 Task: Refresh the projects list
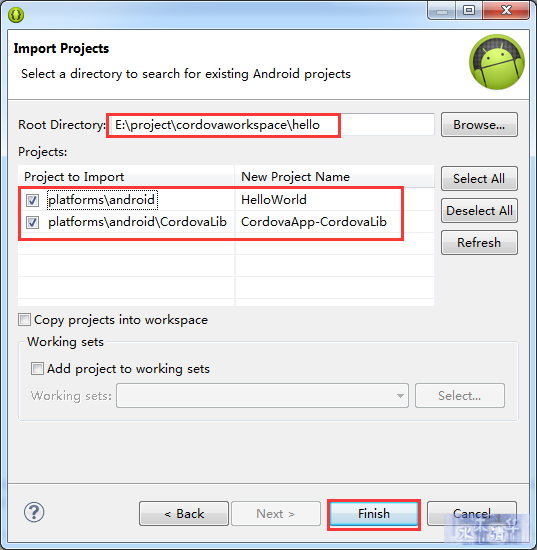[x=479, y=242]
